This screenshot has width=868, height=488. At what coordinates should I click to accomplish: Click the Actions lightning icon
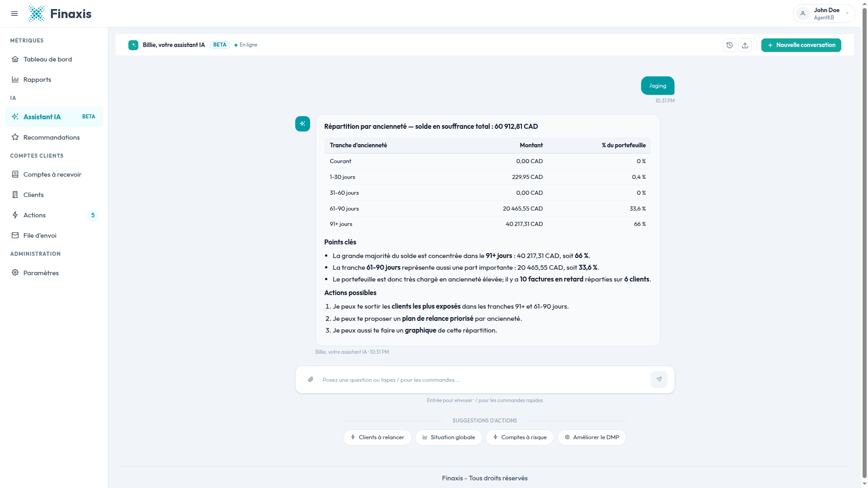(x=15, y=215)
